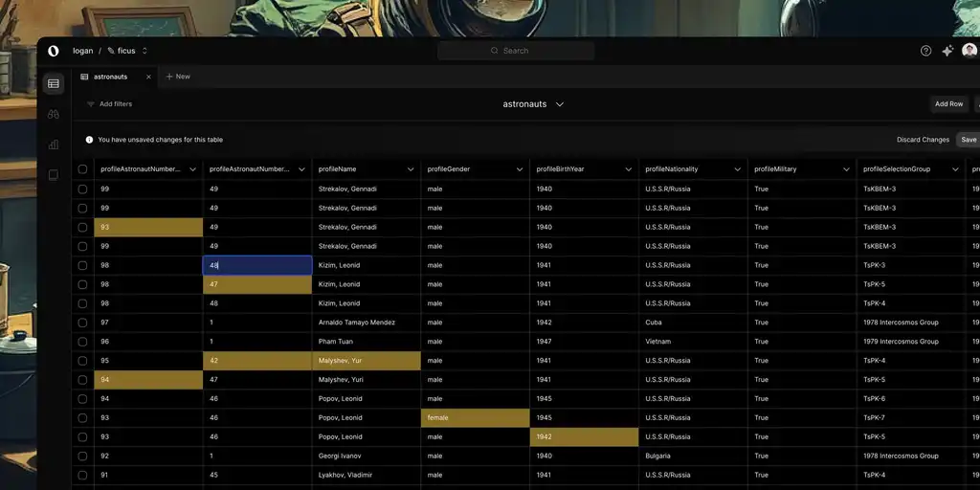
Task: Open the profileName column dropdown arrow
Action: (x=411, y=169)
